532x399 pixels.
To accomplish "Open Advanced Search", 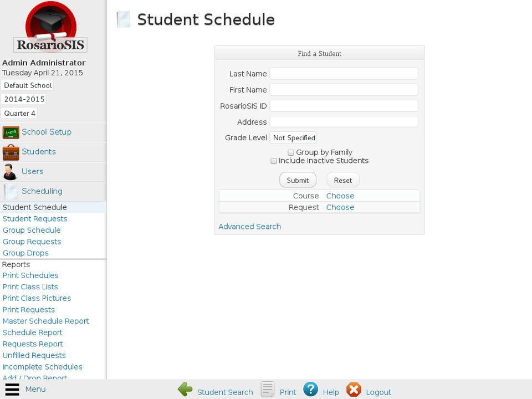I will pos(250,226).
